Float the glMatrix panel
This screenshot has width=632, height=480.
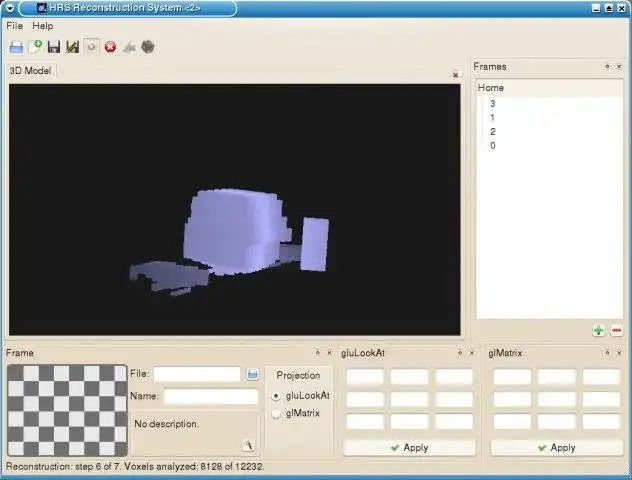[x=607, y=353]
